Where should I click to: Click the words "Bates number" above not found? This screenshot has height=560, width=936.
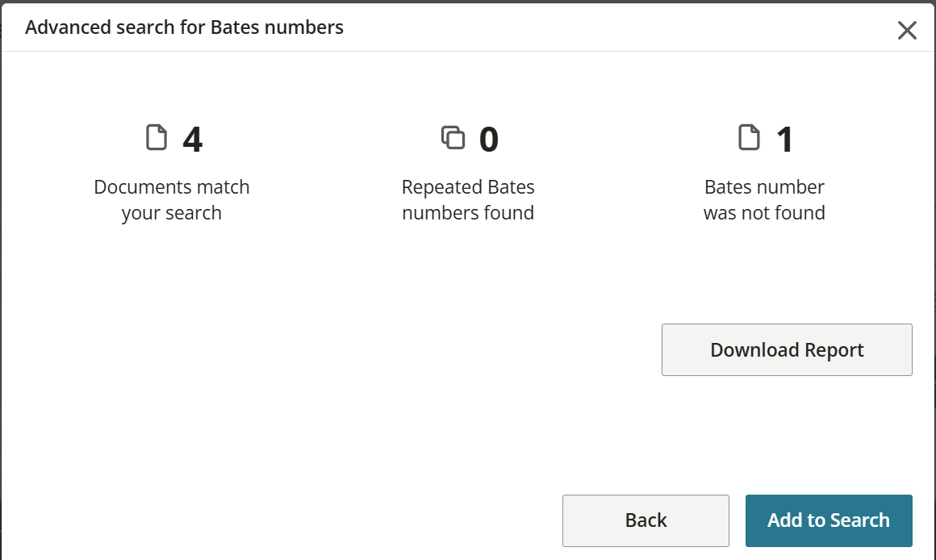point(764,187)
